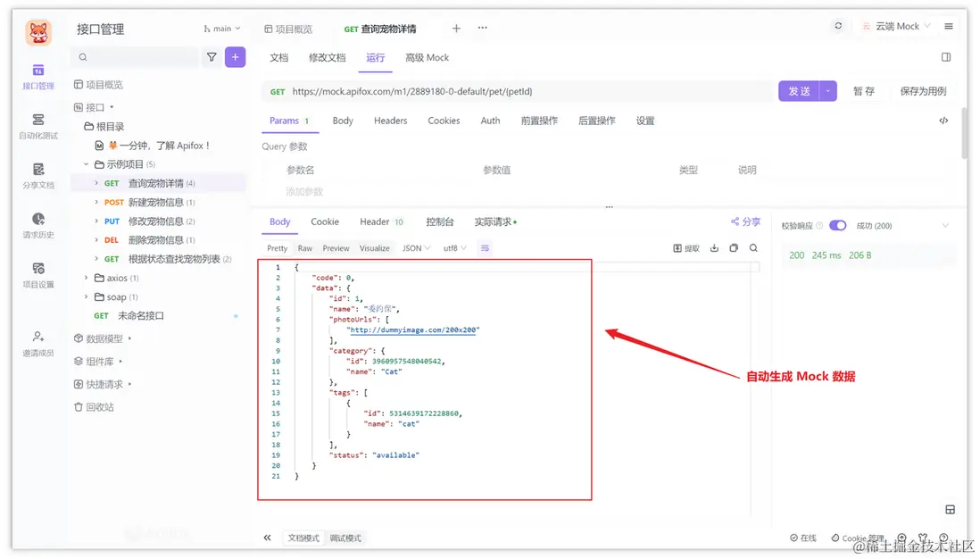
Task: Open the 成功 (200) response dropdown
Action: [901, 226]
